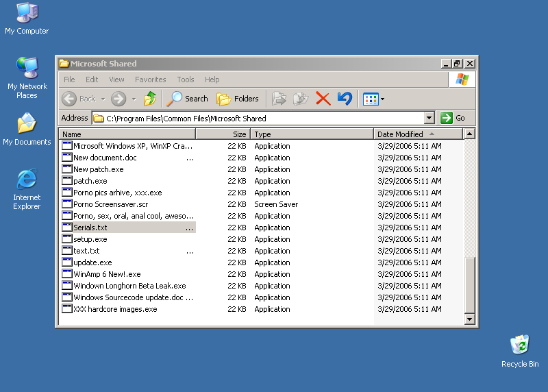548x392 pixels.
Task: Open My Documents desktop icon
Action: 27,129
